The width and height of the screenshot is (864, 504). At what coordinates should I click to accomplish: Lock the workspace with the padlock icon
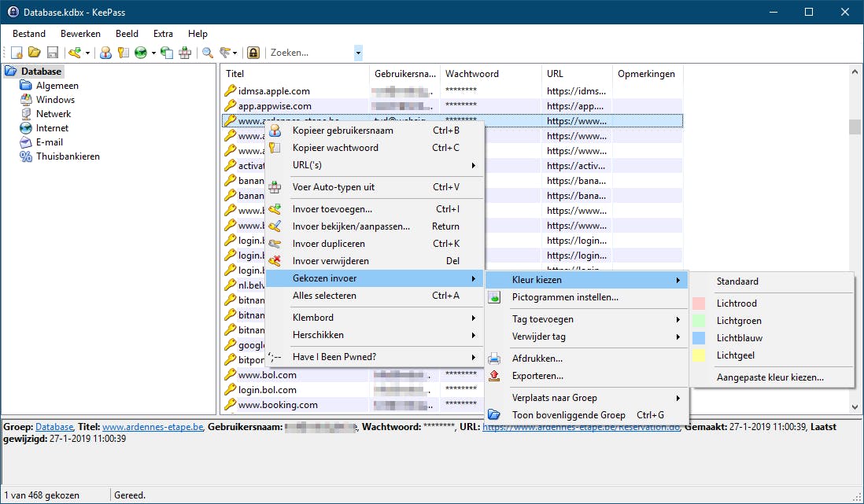(253, 53)
